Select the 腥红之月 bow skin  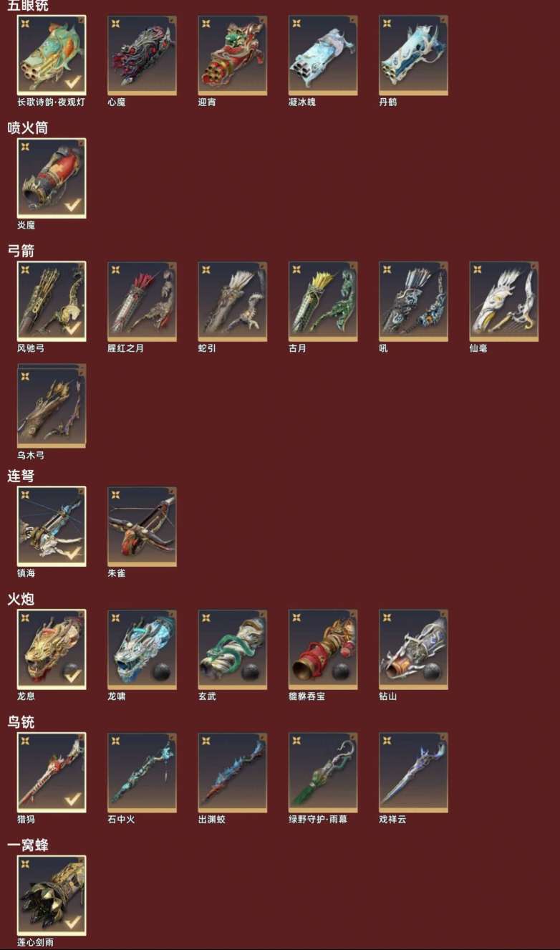point(142,302)
